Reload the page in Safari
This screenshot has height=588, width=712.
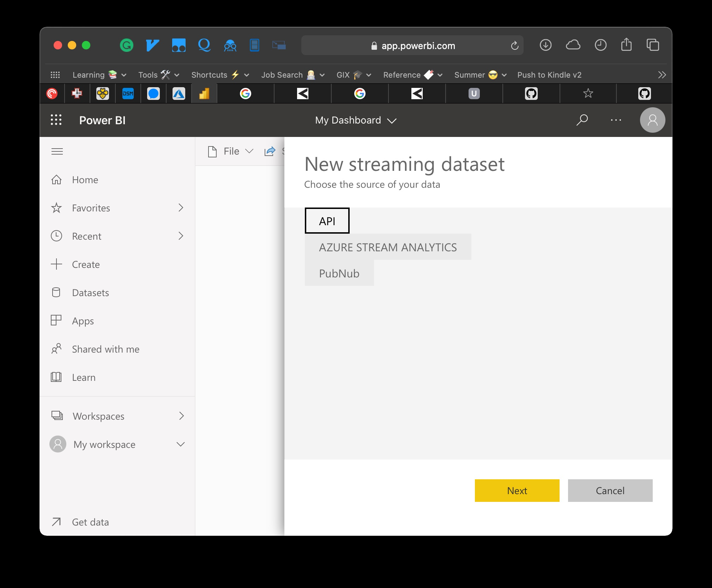[515, 46]
